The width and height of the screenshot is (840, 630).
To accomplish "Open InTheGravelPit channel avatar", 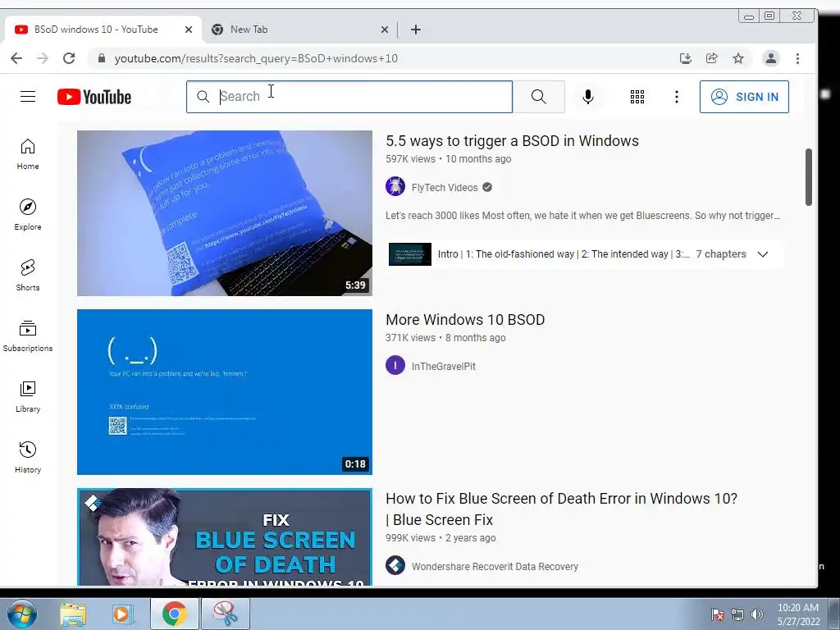I will 395,366.
